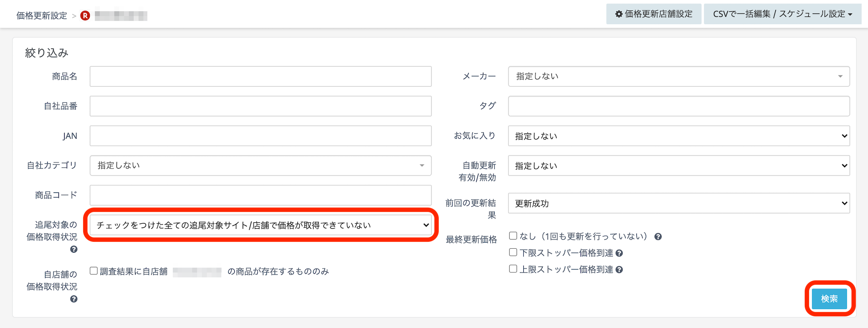The height and width of the screenshot is (328, 868).
Task: Go to 価格更新設定 breadcrumb link
Action: (x=42, y=16)
